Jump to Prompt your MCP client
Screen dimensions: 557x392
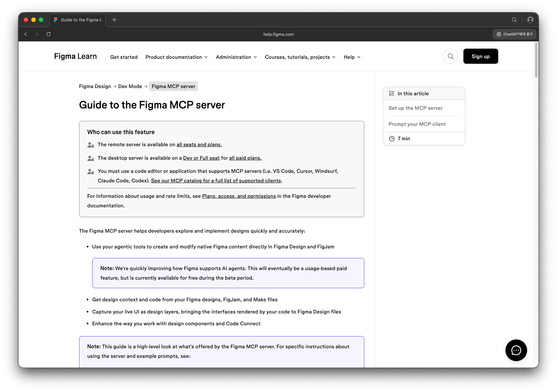coord(417,124)
